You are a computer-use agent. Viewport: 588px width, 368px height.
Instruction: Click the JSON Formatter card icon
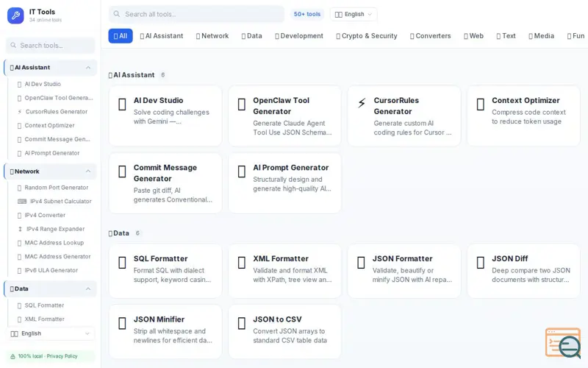361,263
